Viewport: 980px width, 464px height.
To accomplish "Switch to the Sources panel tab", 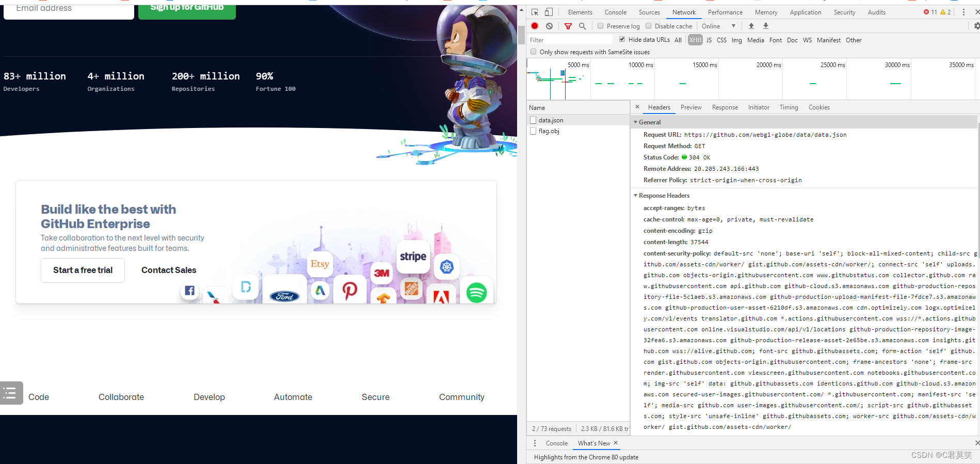I will (x=649, y=12).
